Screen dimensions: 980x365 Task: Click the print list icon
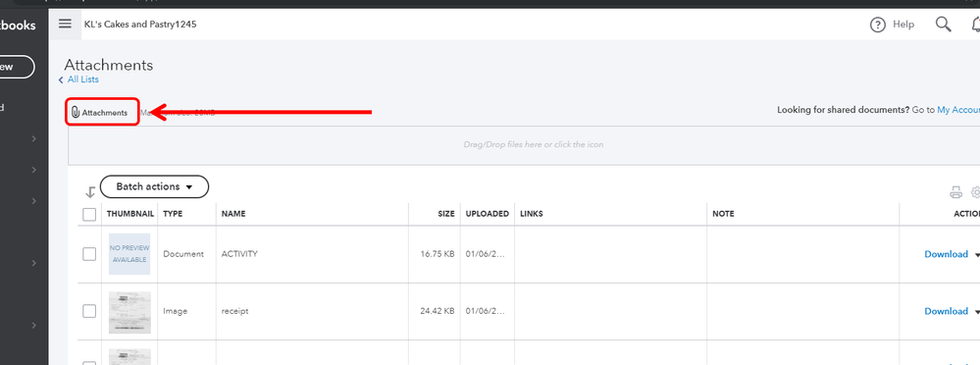point(955,192)
